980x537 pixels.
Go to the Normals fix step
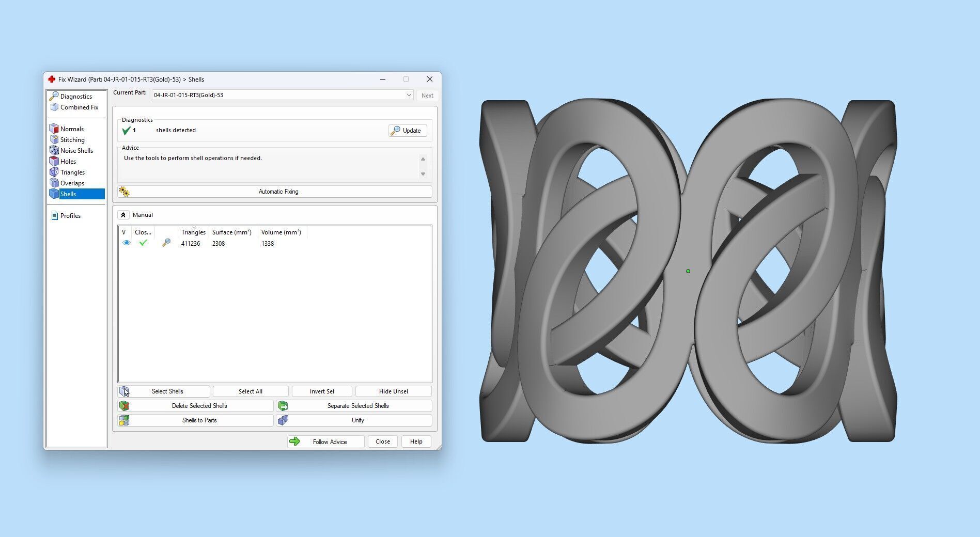67,129
